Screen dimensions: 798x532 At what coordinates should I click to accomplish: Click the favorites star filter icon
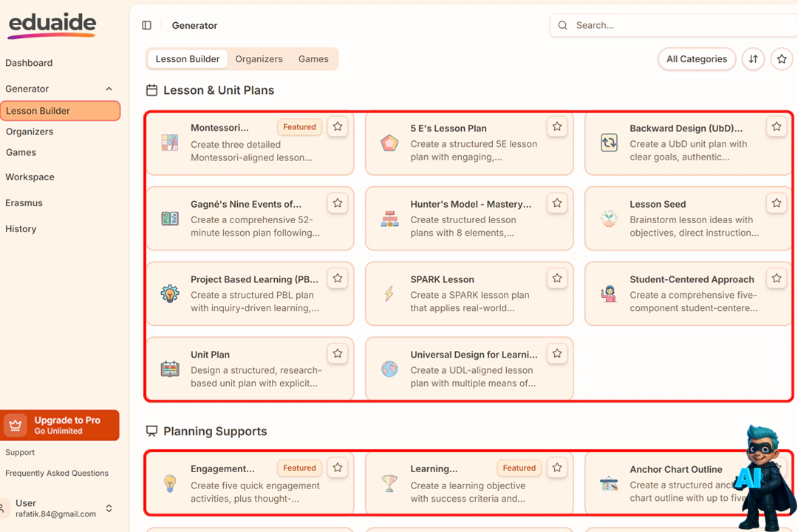782,59
